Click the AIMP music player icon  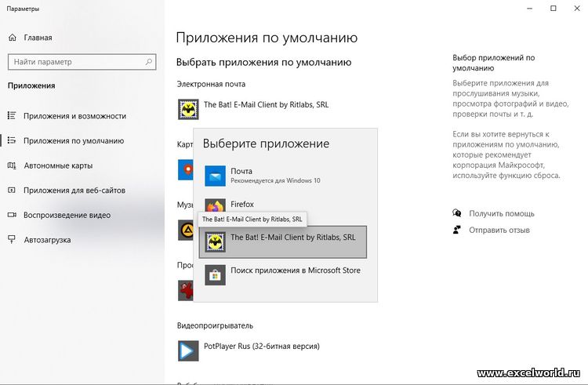(x=186, y=231)
